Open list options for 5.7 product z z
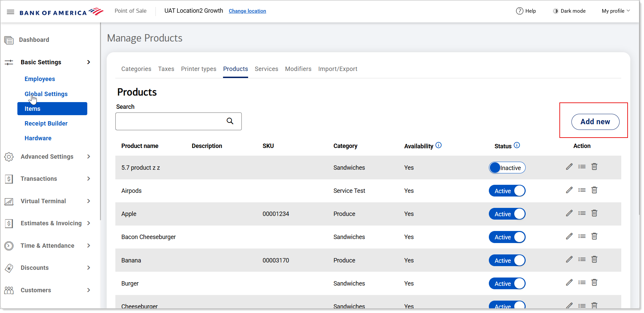Screen dimensions: 644x313 [582, 167]
